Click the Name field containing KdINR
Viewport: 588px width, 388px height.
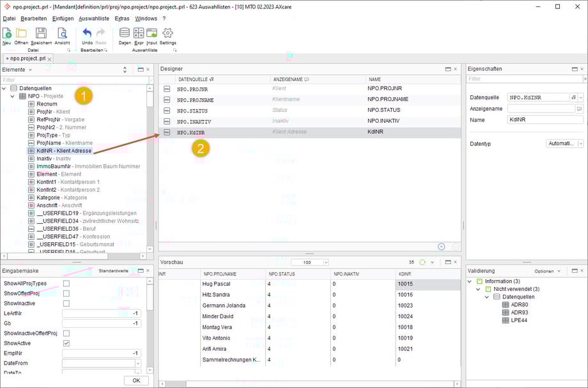point(545,120)
